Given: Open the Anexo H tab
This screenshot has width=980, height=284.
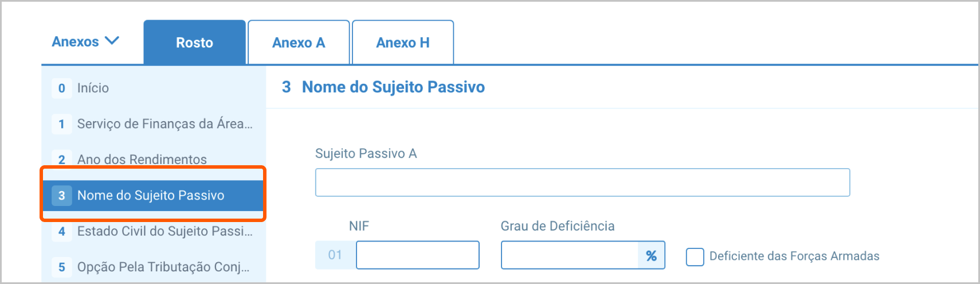Looking at the screenshot, I should (x=403, y=42).
